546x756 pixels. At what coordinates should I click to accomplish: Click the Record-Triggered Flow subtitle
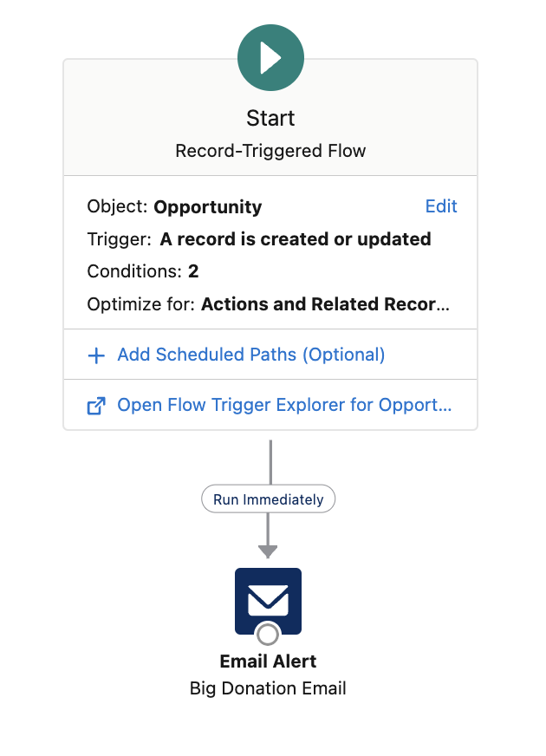pos(270,151)
